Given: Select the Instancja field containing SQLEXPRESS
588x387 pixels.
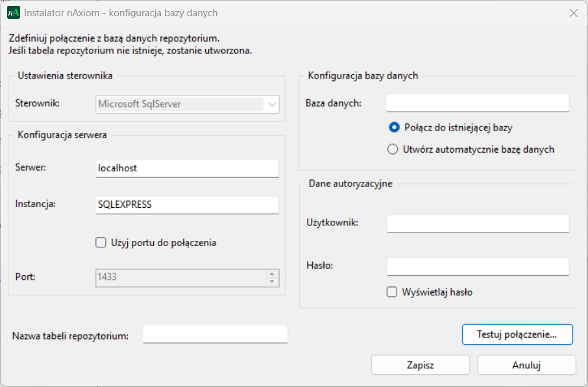Looking at the screenshot, I should point(187,205).
